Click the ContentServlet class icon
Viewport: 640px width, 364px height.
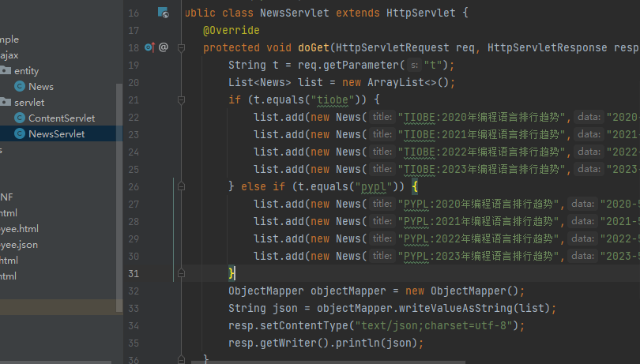tap(20, 118)
